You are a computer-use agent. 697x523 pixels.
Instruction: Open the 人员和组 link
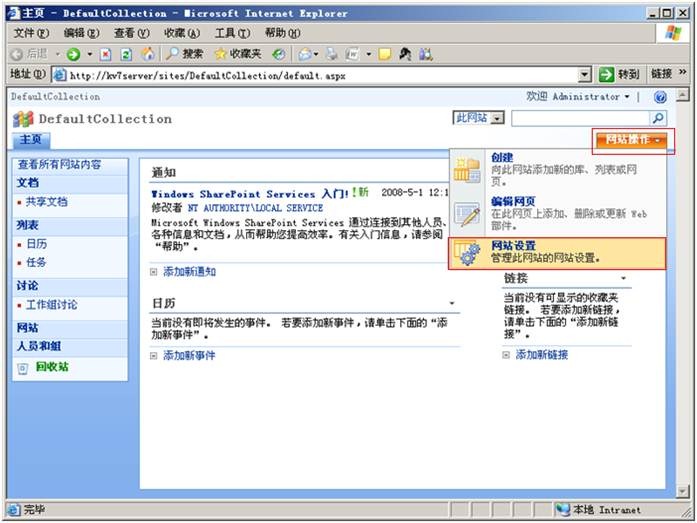tap(39, 346)
